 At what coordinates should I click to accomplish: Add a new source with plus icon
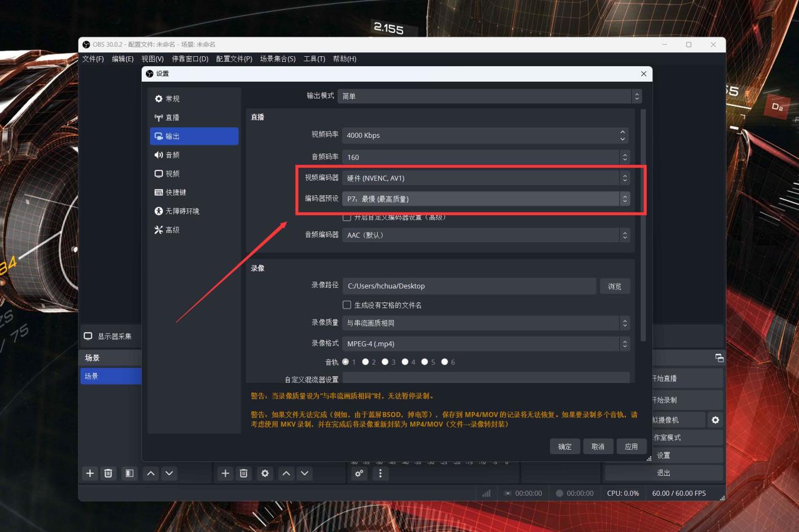pos(225,473)
